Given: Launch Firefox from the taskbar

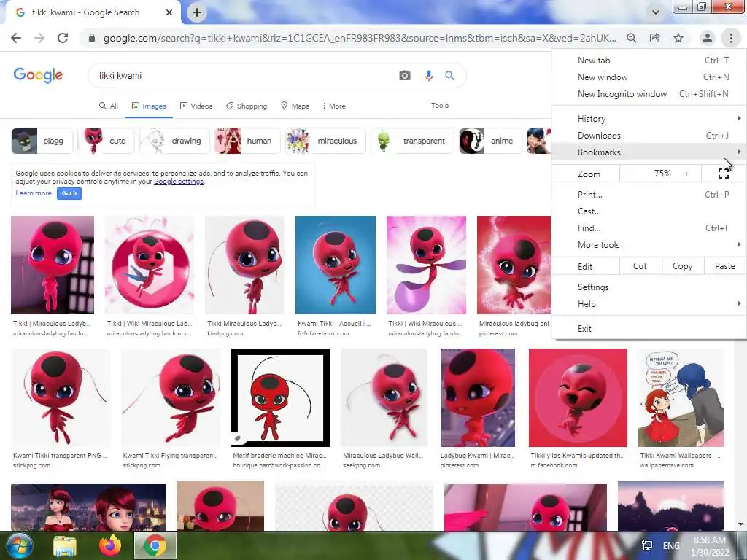Looking at the screenshot, I should coord(110,545).
